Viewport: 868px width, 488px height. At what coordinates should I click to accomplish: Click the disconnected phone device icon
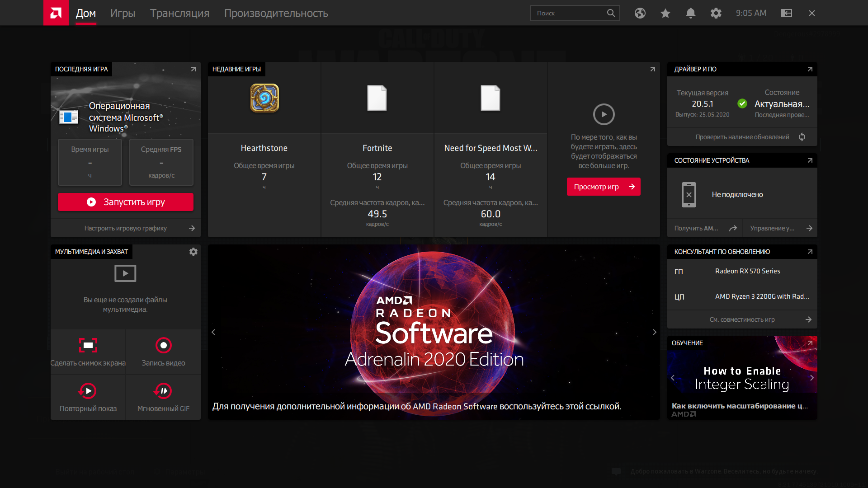tap(689, 195)
